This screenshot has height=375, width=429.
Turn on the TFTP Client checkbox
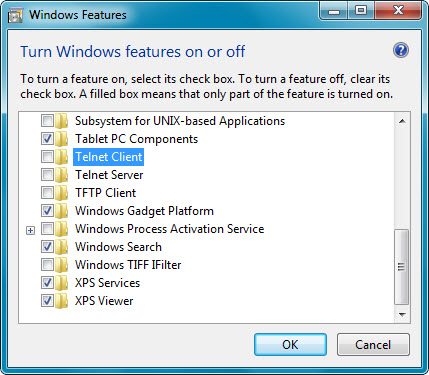pos(47,193)
